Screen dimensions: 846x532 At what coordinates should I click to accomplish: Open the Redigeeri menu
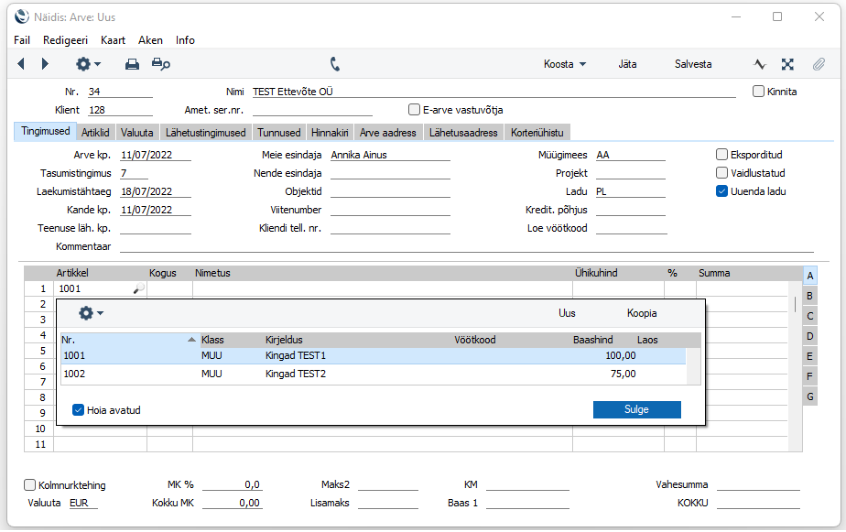click(65, 40)
